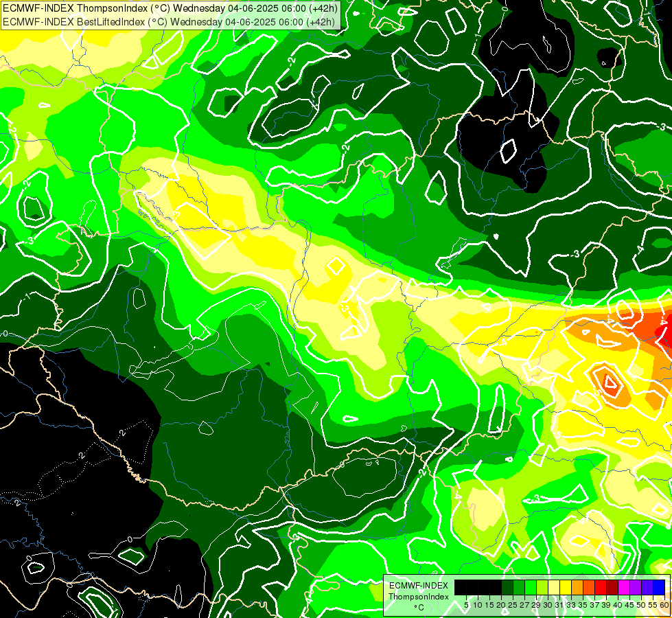Click the legend tick value 50
This screenshot has width=672, height=618.
click(x=642, y=605)
